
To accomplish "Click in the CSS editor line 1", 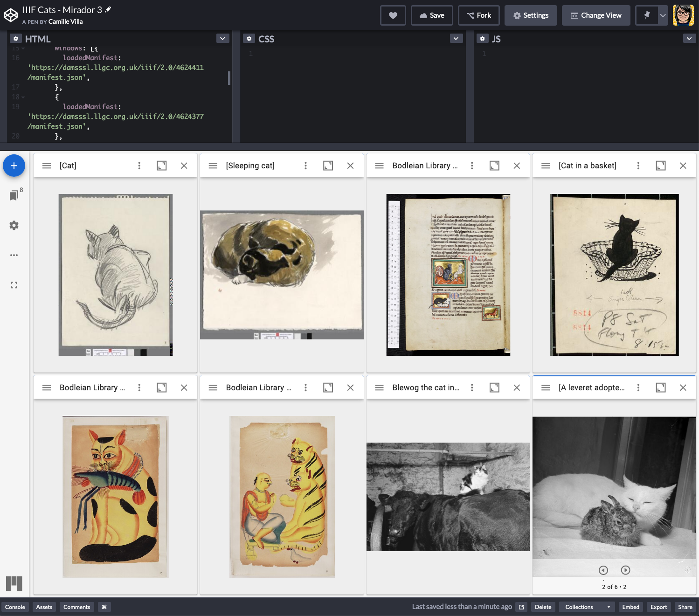I will 359,54.
